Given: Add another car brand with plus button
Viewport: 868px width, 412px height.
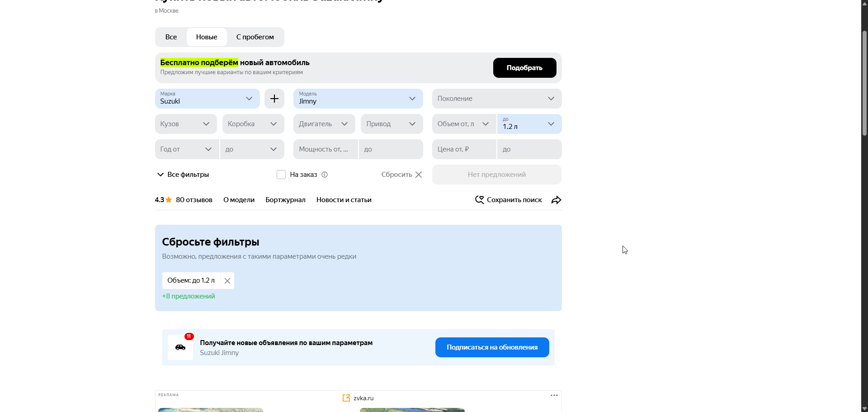Looking at the screenshot, I should [274, 99].
